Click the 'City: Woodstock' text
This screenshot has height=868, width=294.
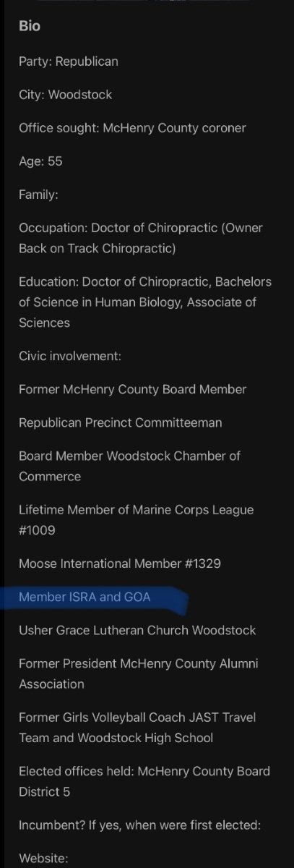pyautogui.click(x=66, y=95)
